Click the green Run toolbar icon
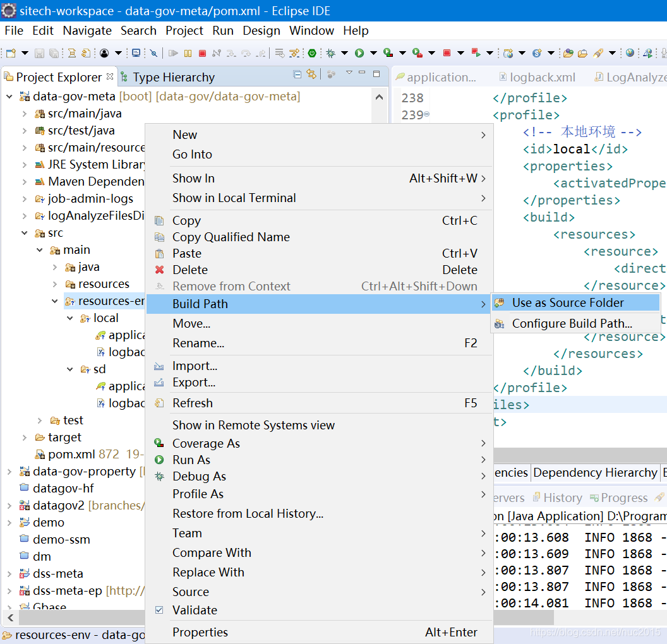The height and width of the screenshot is (644, 667). click(x=359, y=53)
